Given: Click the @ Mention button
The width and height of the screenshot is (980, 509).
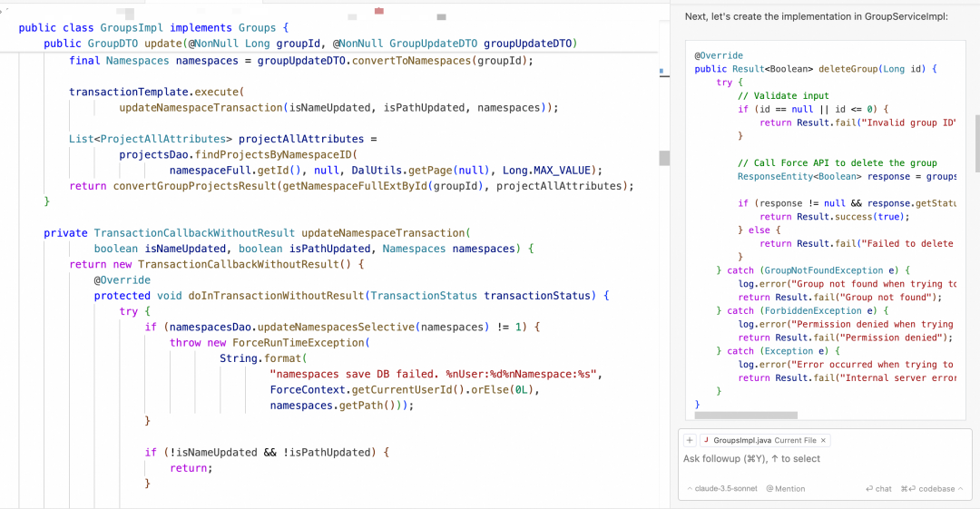Looking at the screenshot, I should click(785, 488).
